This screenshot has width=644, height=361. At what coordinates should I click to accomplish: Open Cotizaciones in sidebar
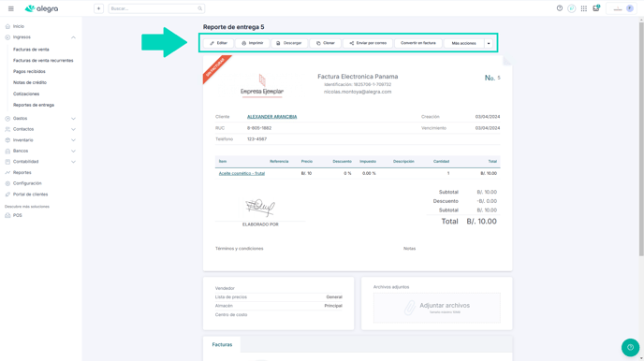pos(26,94)
